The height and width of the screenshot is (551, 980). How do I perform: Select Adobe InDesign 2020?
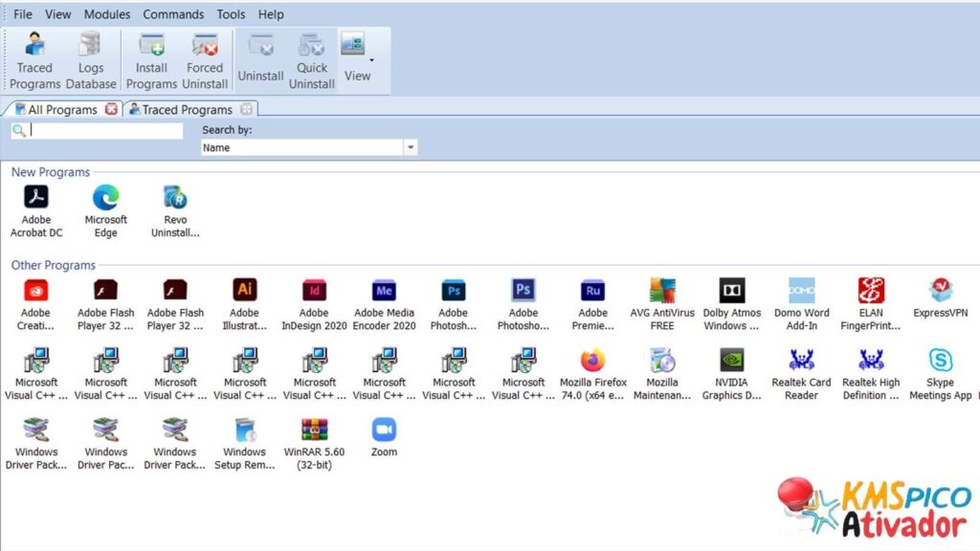(314, 304)
